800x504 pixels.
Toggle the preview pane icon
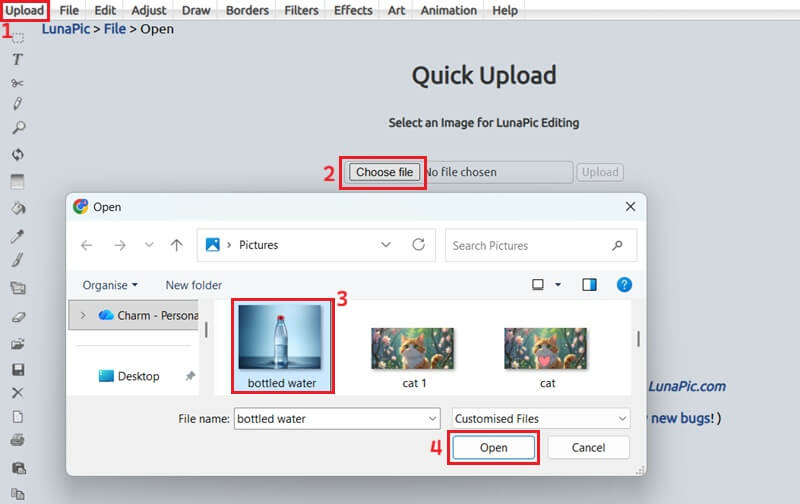589,285
